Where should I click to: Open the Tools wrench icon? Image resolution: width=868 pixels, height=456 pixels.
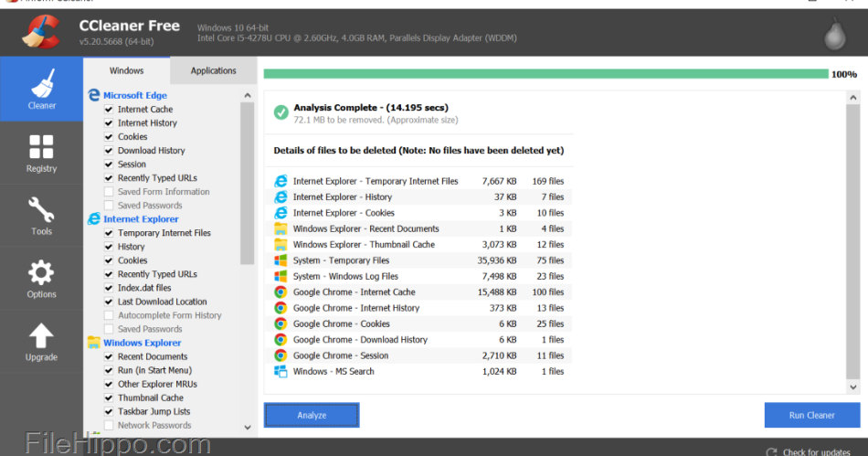(41, 210)
